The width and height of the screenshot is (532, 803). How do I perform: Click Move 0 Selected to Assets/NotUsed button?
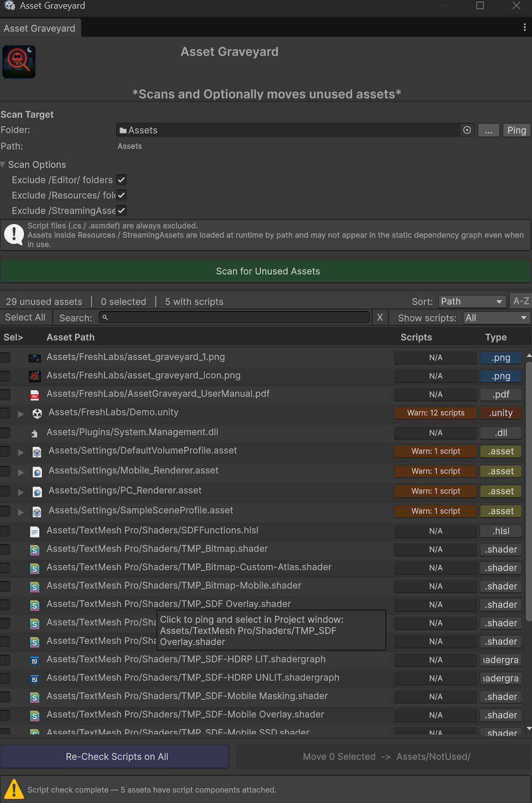click(384, 756)
